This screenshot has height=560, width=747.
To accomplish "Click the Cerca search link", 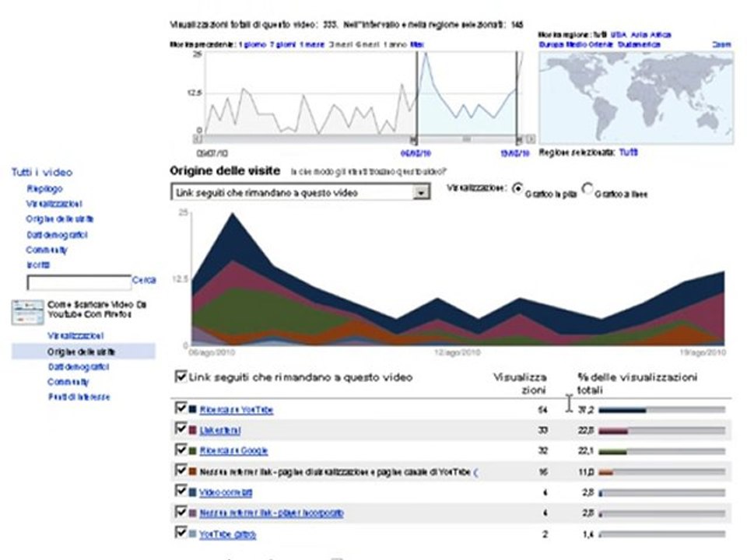I will tap(144, 280).
